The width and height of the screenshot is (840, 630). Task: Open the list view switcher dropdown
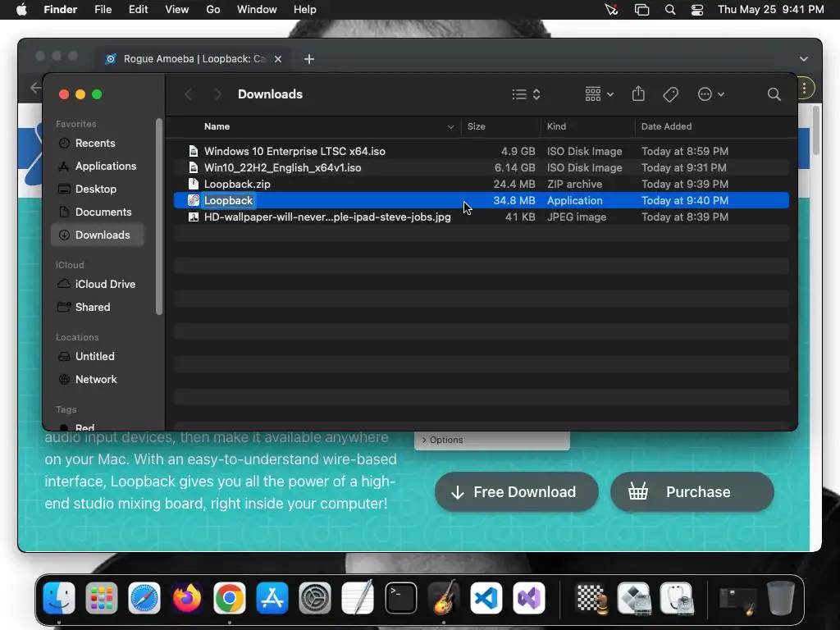526,94
